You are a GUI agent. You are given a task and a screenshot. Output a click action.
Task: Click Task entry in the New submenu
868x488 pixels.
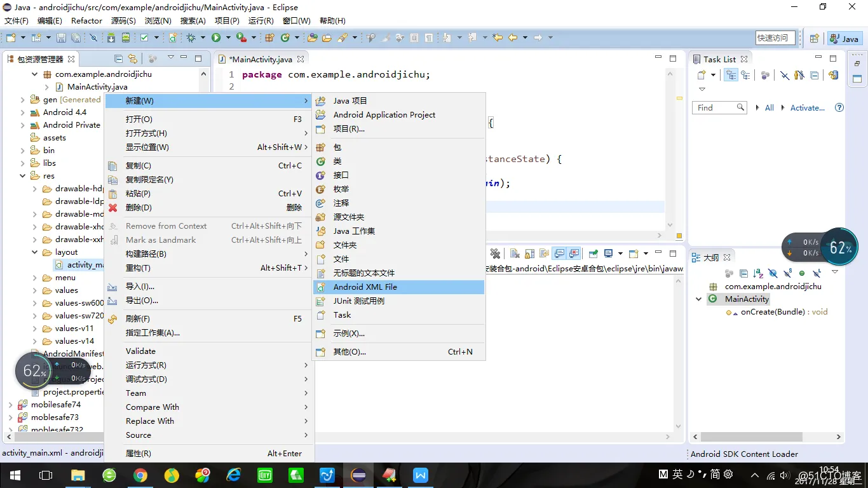399,315
